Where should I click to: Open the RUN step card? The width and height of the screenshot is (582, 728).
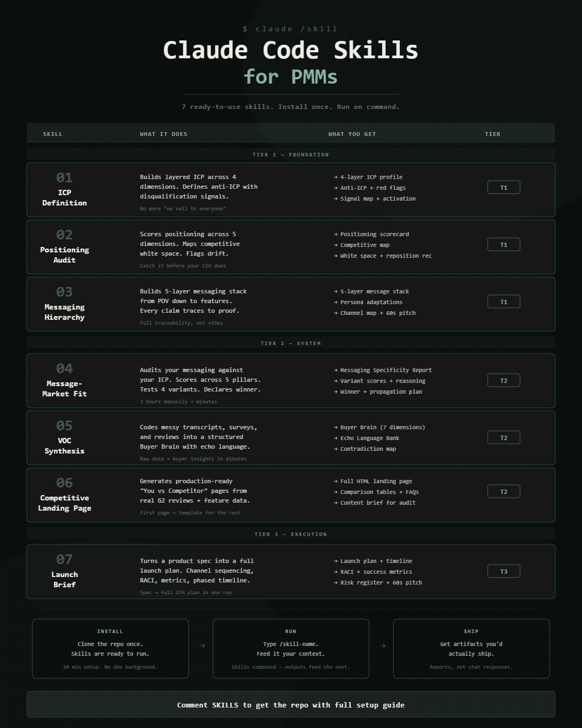pos(291,648)
